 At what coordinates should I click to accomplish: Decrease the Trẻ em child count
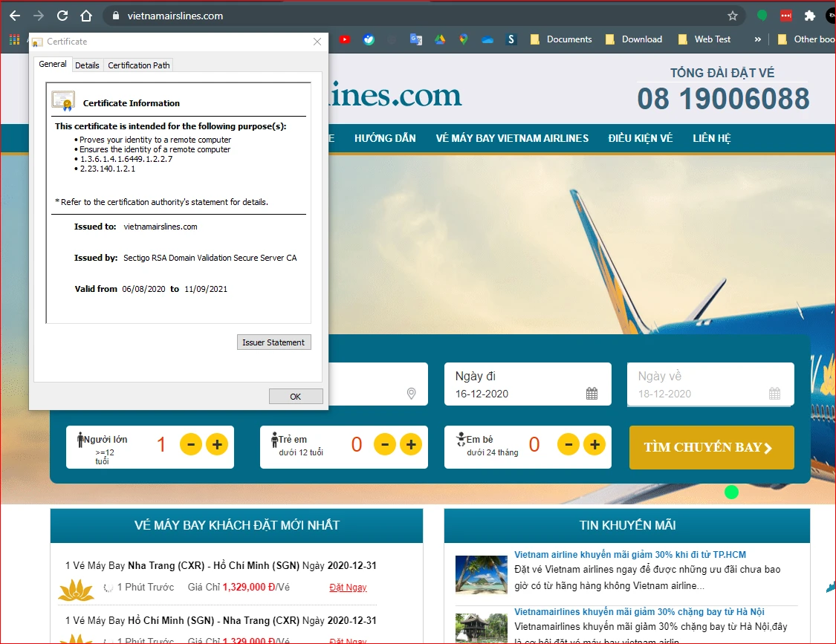pos(385,444)
